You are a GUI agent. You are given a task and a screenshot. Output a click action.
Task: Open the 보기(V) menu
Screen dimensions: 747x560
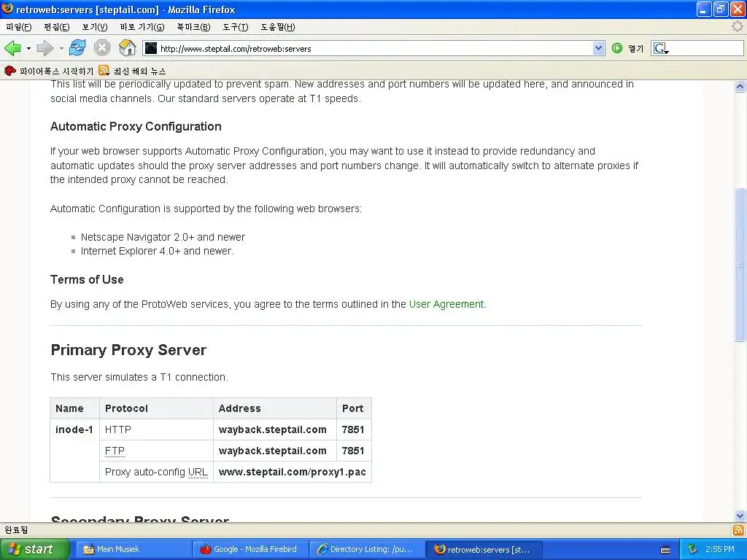95,27
